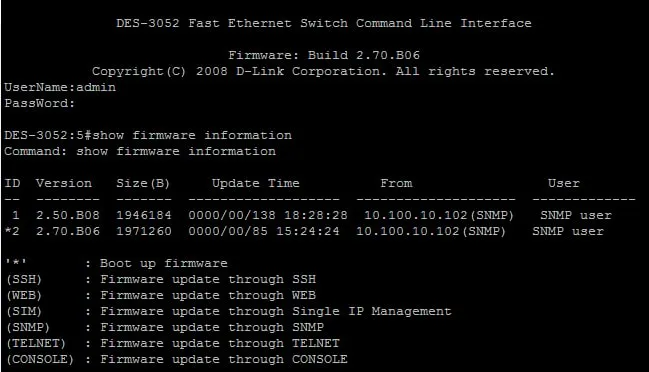Click the update time 0000/00/85 15:24:24

click(x=264, y=231)
